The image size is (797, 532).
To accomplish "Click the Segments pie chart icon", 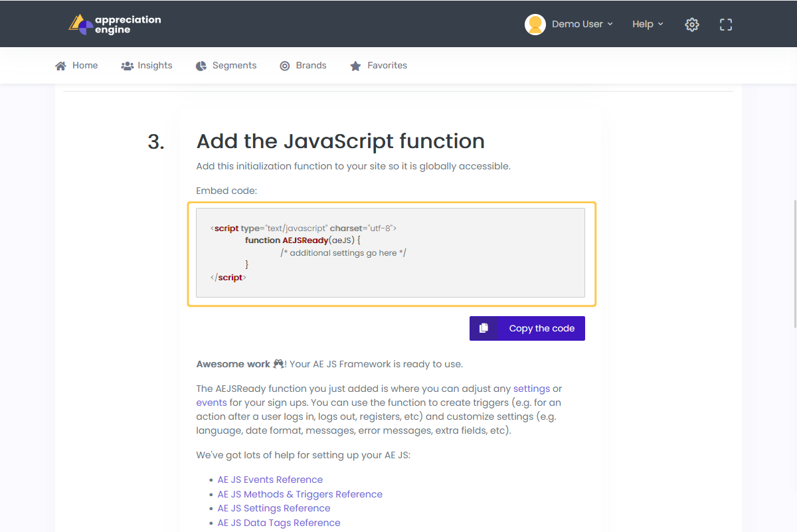I will [201, 66].
